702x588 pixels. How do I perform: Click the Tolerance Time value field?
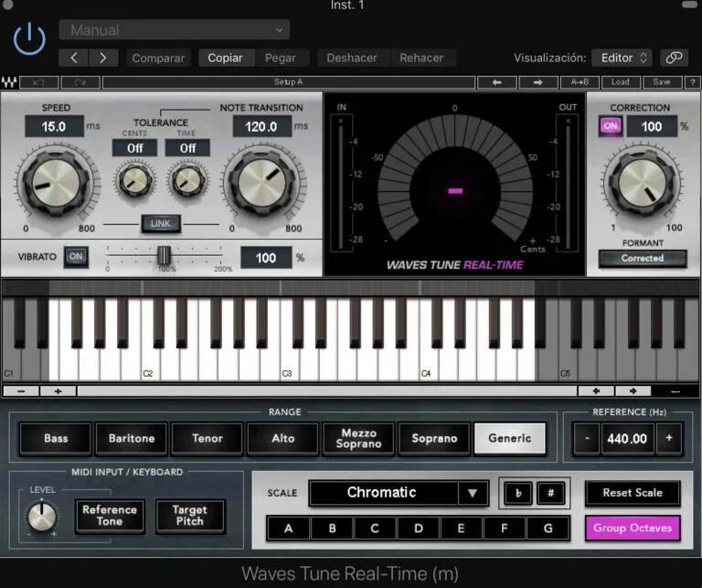tap(187, 148)
